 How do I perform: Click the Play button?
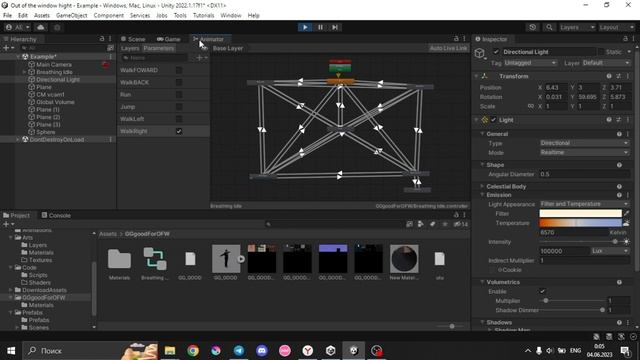(305, 27)
